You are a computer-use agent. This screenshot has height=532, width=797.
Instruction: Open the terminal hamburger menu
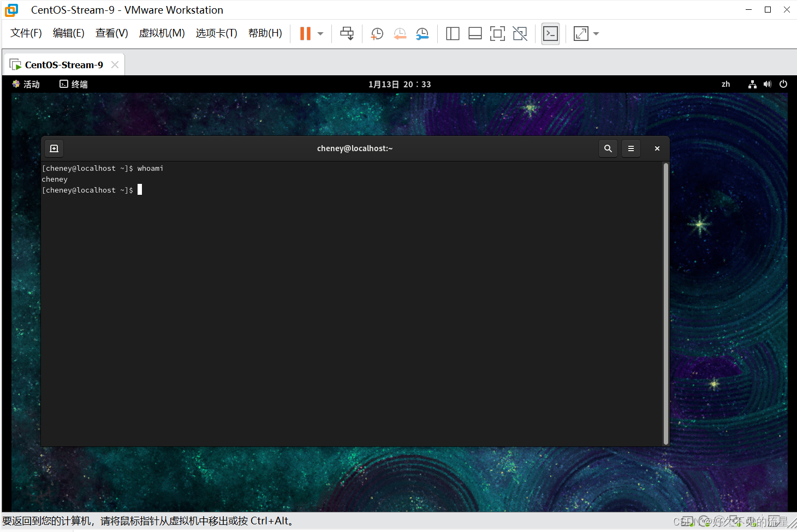(631, 148)
